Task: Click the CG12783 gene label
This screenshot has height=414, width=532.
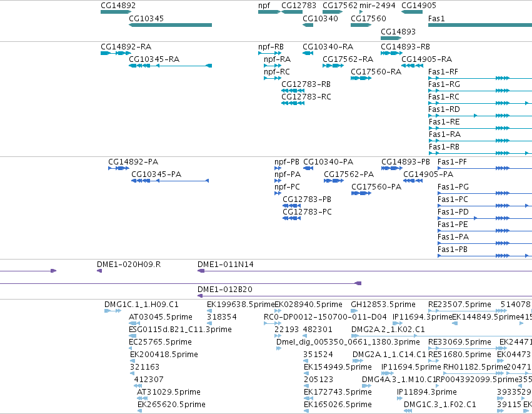Action: coord(299,6)
